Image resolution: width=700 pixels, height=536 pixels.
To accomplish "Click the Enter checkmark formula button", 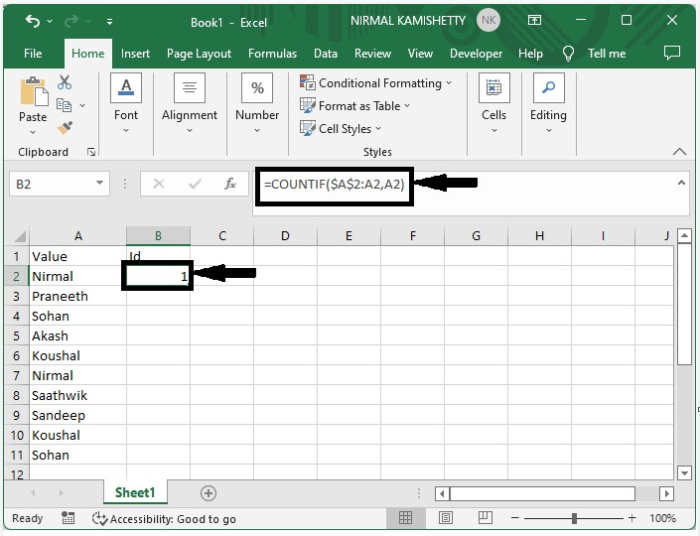I will (195, 183).
